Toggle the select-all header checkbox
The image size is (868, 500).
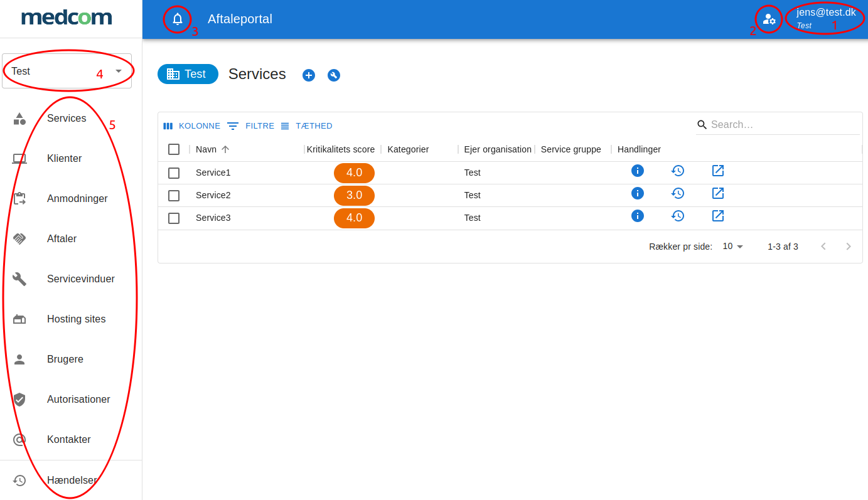point(174,149)
